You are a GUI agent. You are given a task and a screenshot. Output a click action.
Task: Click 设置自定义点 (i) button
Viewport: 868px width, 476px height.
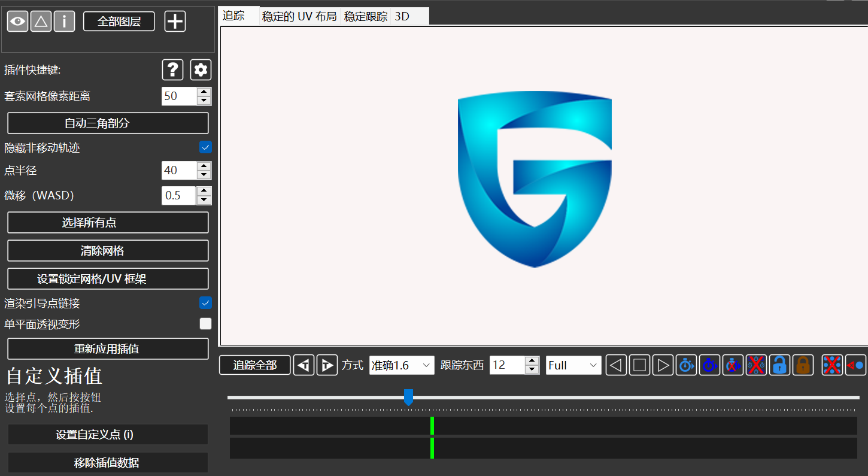coord(108,435)
